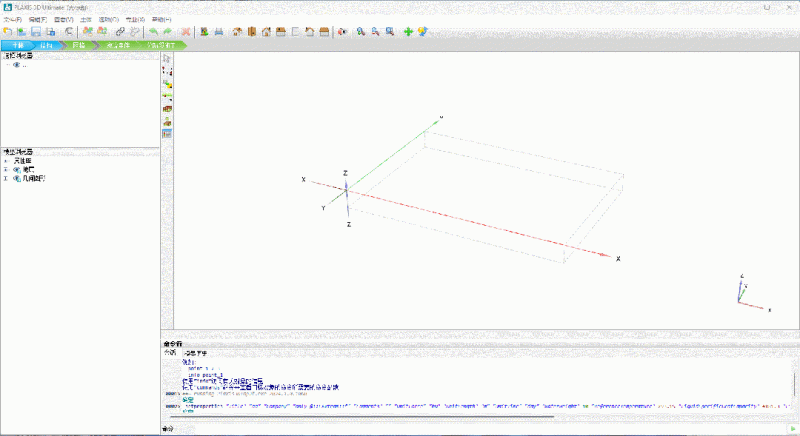Image resolution: width=800 pixels, height=436 pixels.
Task: Click the green Undo arrow icon
Action: pyautogui.click(x=153, y=32)
